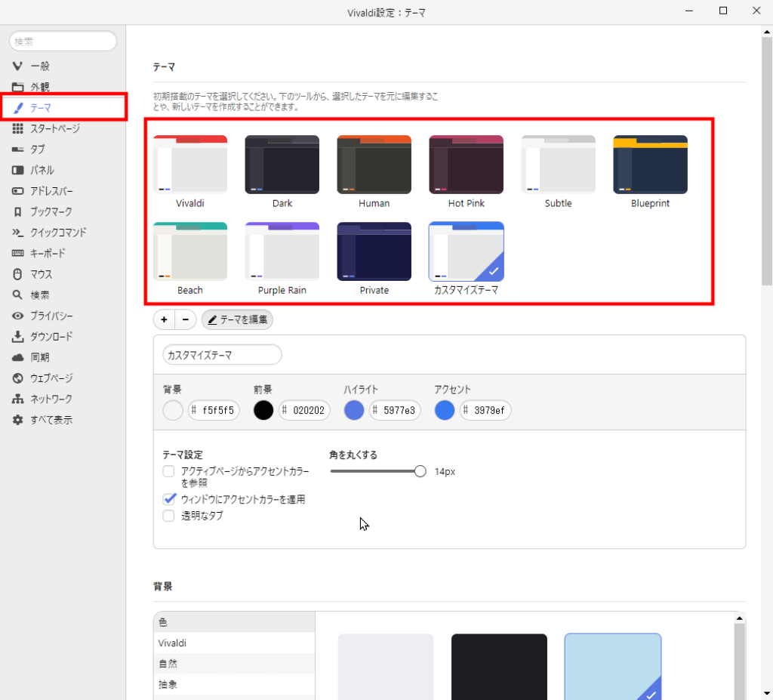This screenshot has height=700, width=773.
Task: Open the クイックコマンド icon
Action: [18, 233]
